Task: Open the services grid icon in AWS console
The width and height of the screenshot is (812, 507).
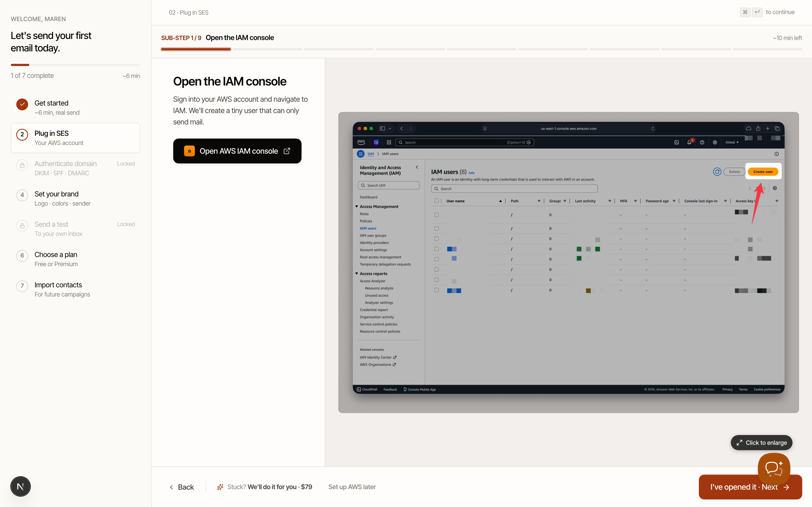Action: click(389, 142)
